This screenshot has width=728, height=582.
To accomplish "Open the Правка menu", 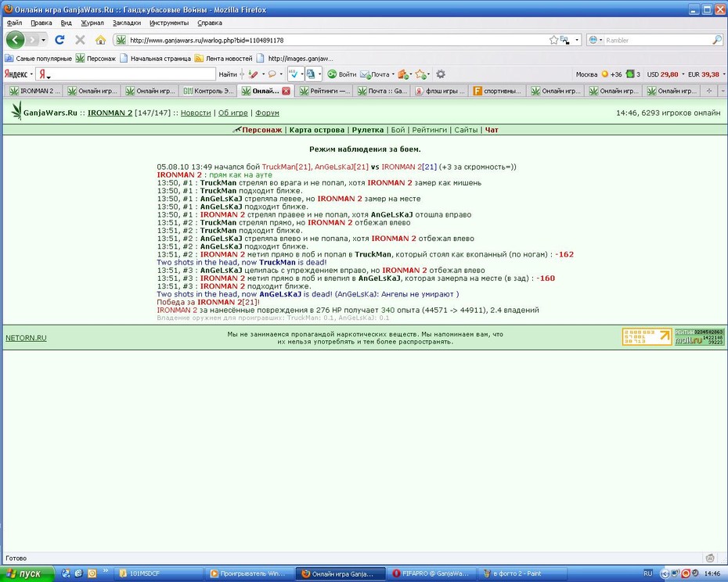I will click(x=41, y=23).
